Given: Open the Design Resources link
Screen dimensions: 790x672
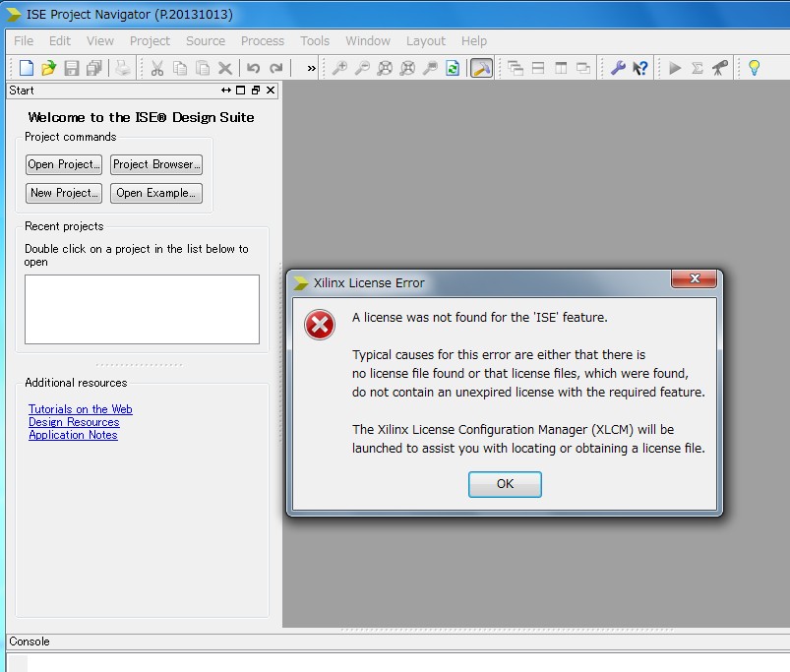Looking at the screenshot, I should [74, 422].
